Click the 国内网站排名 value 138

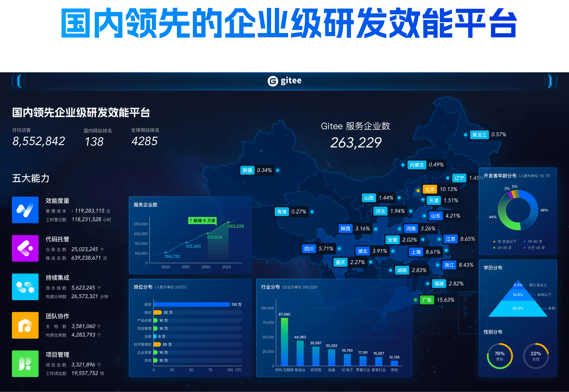click(x=94, y=142)
